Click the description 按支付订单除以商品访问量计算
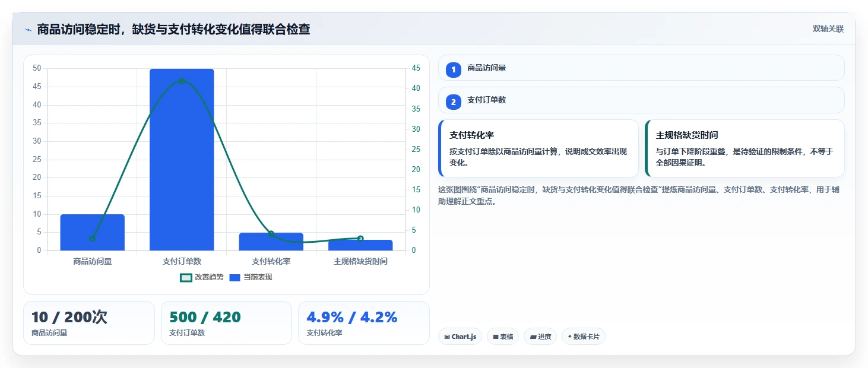 538,157
